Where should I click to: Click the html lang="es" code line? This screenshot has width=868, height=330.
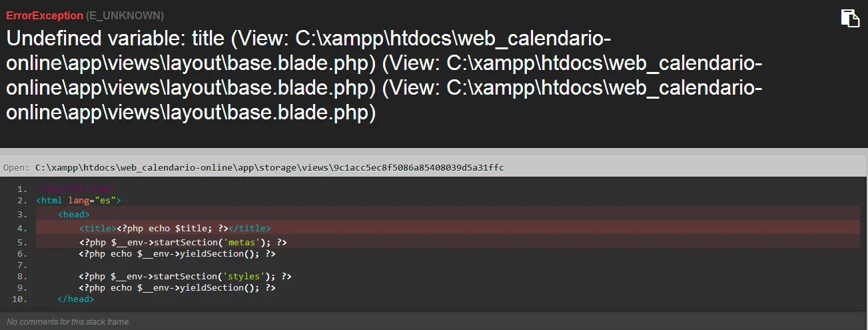tap(79, 200)
